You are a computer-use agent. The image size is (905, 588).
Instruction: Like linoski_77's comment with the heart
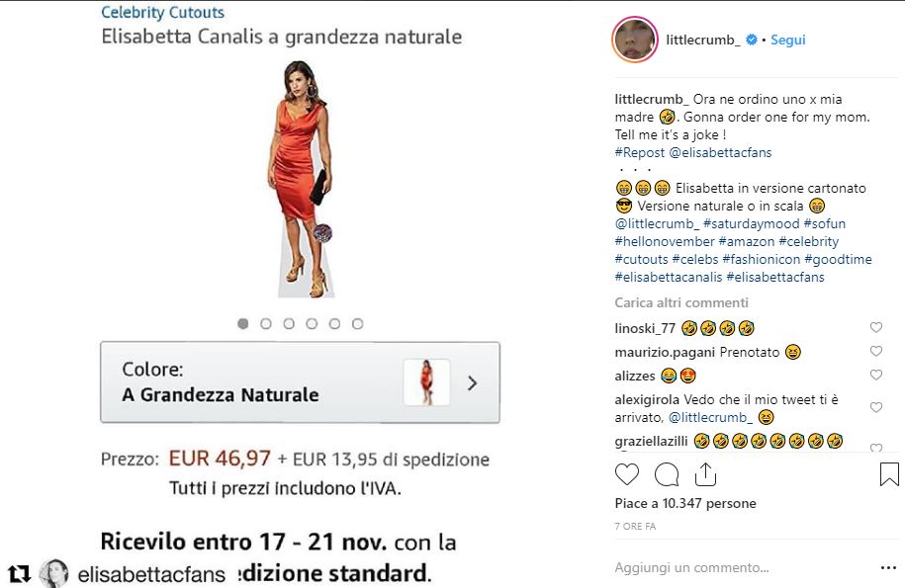click(876, 327)
